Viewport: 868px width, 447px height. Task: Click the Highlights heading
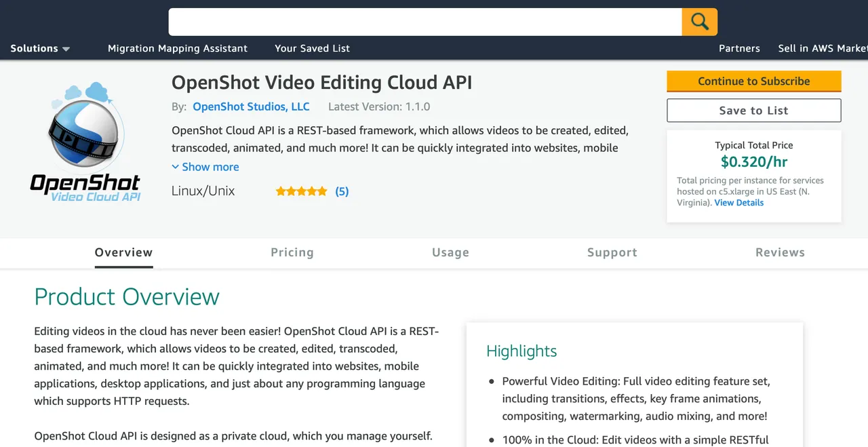(521, 351)
